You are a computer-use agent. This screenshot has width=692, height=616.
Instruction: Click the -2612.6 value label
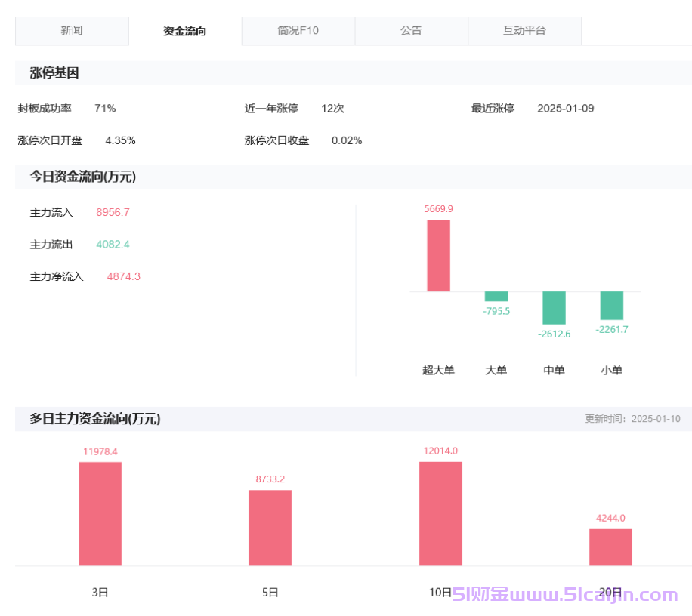click(x=554, y=334)
